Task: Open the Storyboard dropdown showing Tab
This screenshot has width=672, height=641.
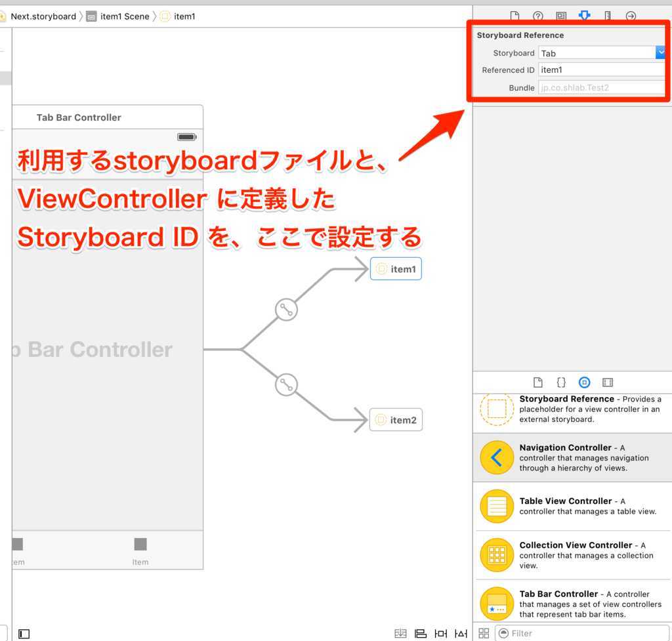Action: [x=660, y=52]
